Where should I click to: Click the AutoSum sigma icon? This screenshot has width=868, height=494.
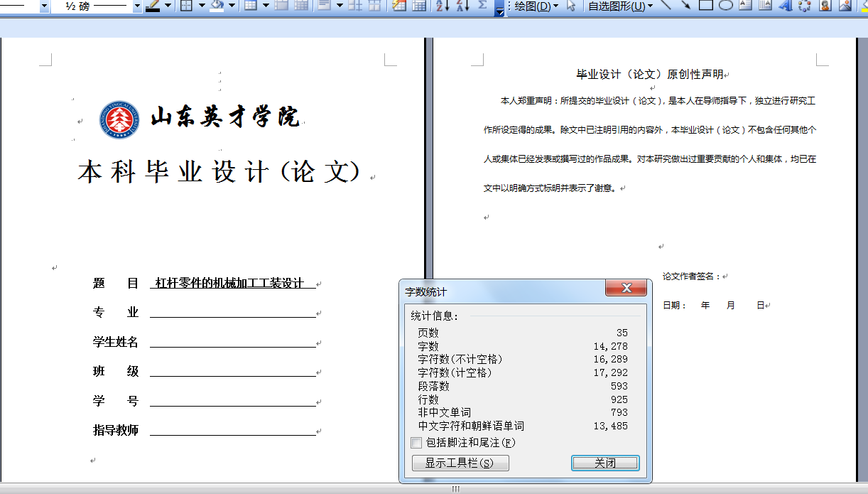coord(483,6)
